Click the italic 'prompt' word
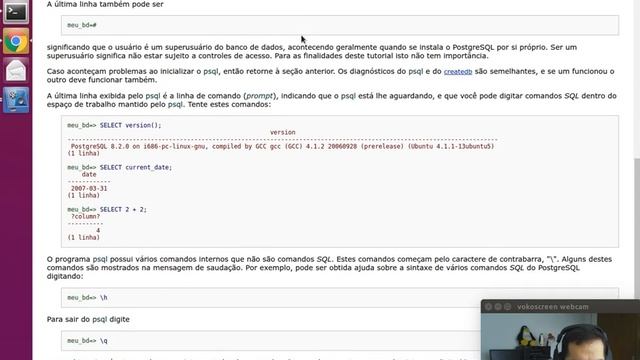 point(259,96)
